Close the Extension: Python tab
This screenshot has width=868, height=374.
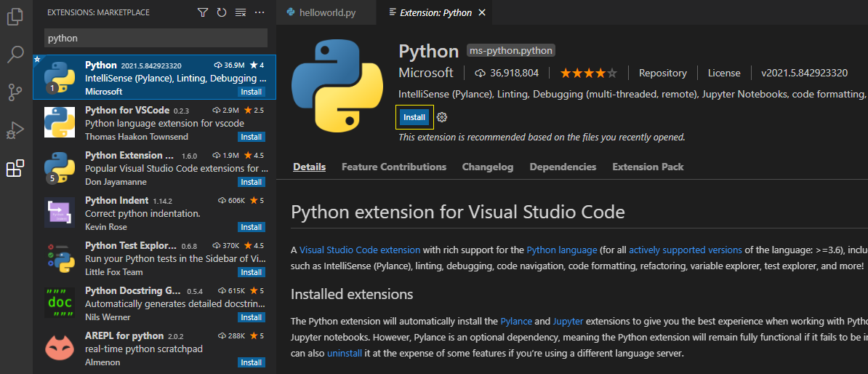click(x=482, y=12)
